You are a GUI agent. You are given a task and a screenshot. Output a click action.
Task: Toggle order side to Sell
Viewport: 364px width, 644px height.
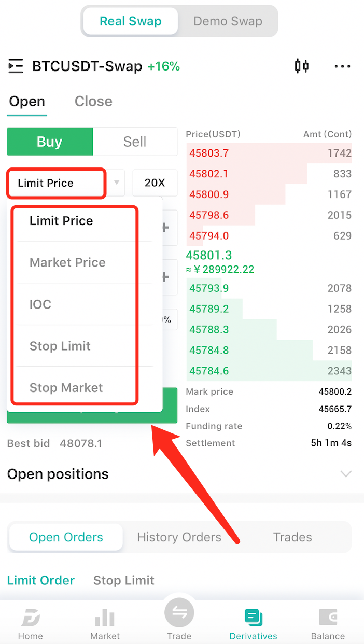tap(135, 142)
